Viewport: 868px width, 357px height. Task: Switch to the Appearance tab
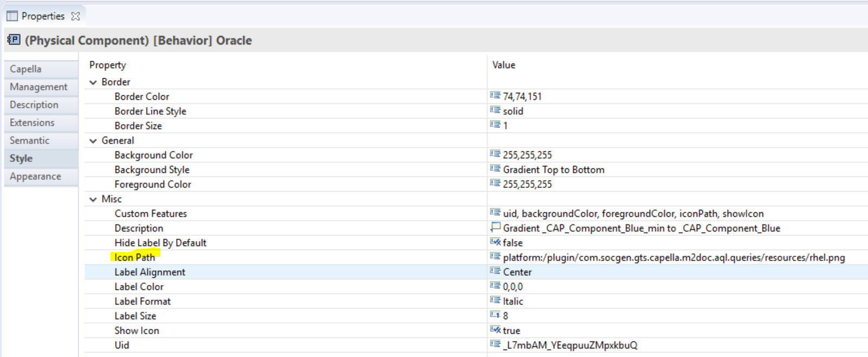41,176
